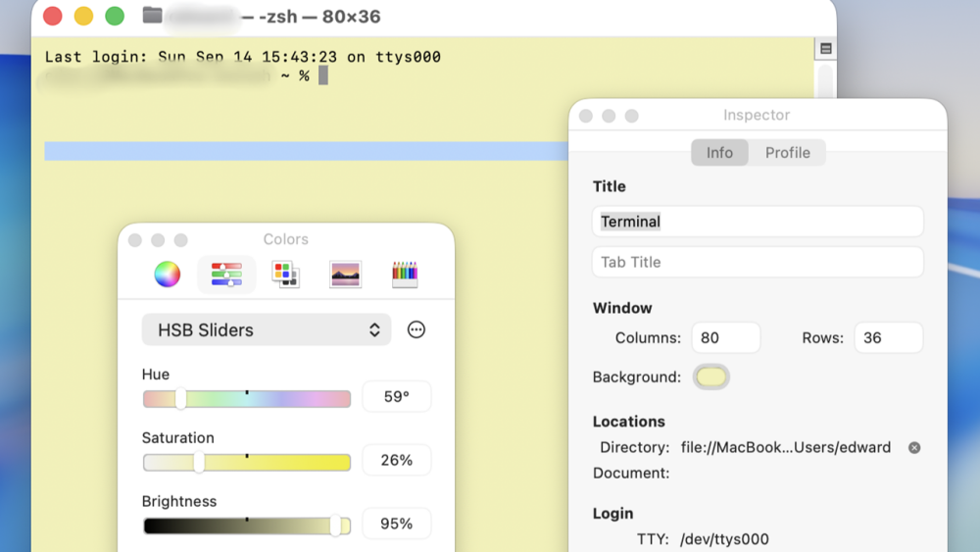Click the Hue degree value field
This screenshot has width=980, height=552.
click(x=397, y=397)
